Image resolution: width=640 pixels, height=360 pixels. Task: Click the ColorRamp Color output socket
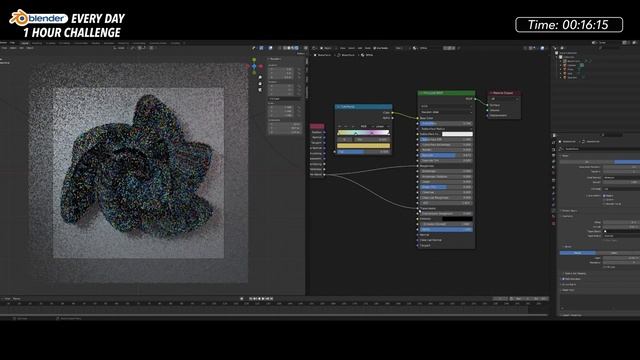point(392,113)
